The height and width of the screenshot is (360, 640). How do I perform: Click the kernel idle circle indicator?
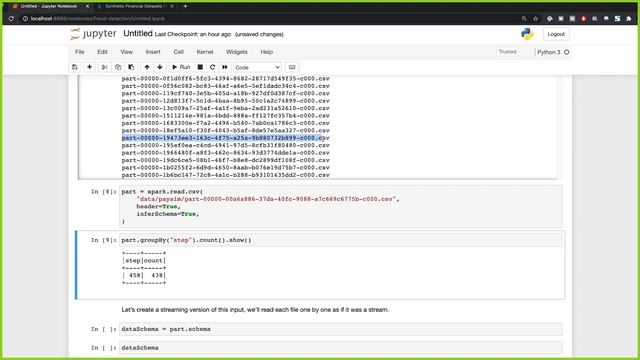[567, 52]
